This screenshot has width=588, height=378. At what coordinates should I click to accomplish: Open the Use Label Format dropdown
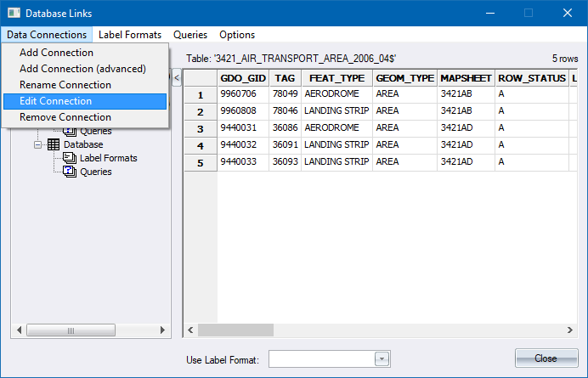point(382,359)
